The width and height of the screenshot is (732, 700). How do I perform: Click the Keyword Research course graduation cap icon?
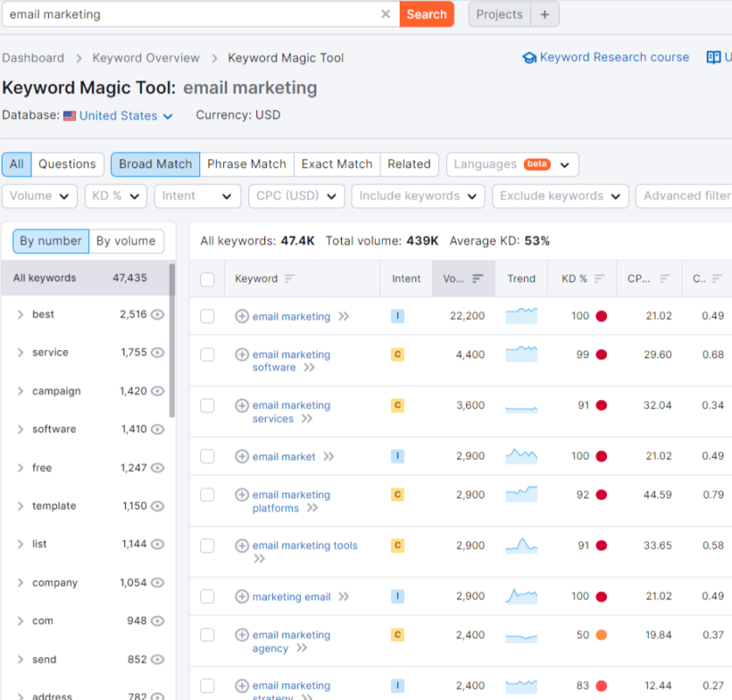529,58
